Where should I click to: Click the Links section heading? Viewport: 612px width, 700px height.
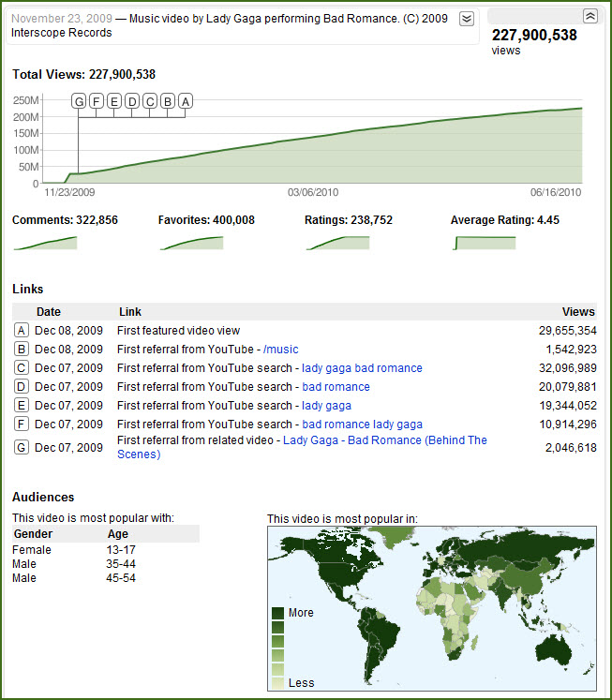click(x=28, y=289)
